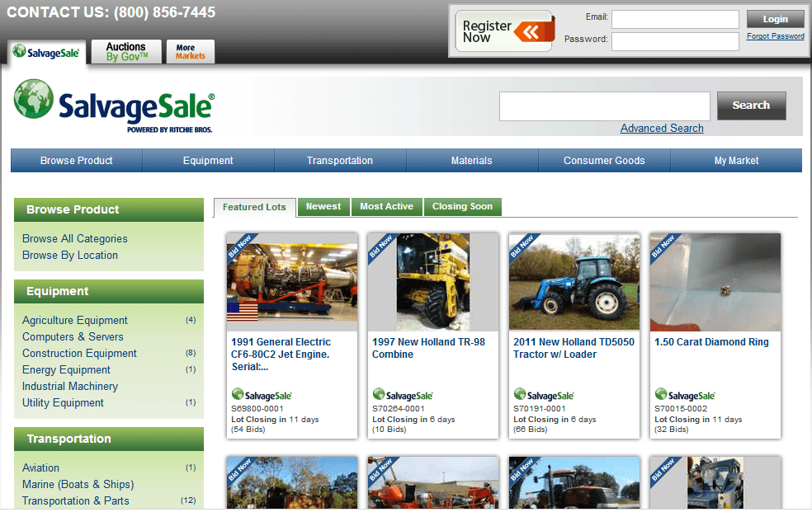Open the Transportation navigation menu
The image size is (812, 512).
click(340, 160)
